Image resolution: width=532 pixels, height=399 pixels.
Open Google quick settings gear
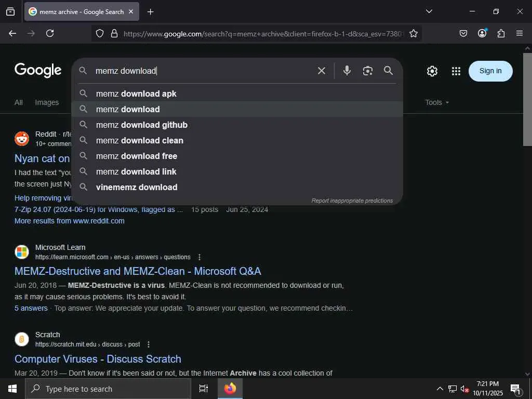(x=432, y=71)
